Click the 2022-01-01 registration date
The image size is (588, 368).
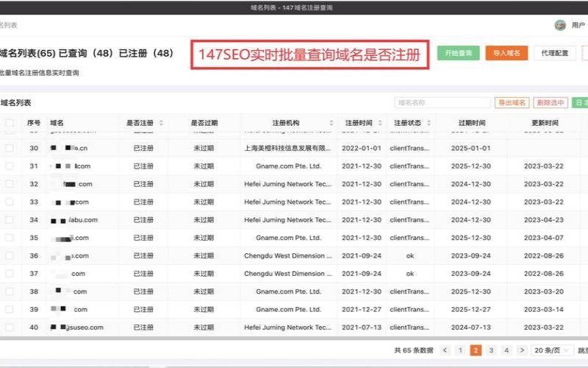(x=362, y=148)
